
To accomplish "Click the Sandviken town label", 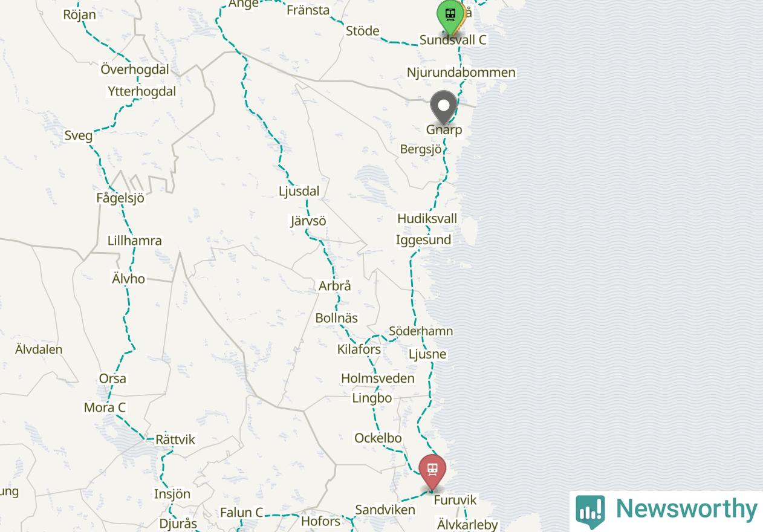I will pos(385,510).
